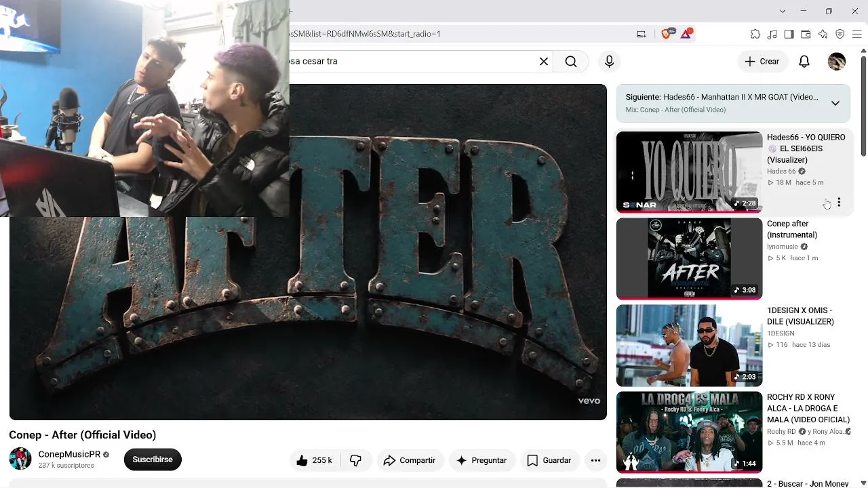Open the Conep after instrumental thumbnail
868x488 pixels.
coord(689,259)
